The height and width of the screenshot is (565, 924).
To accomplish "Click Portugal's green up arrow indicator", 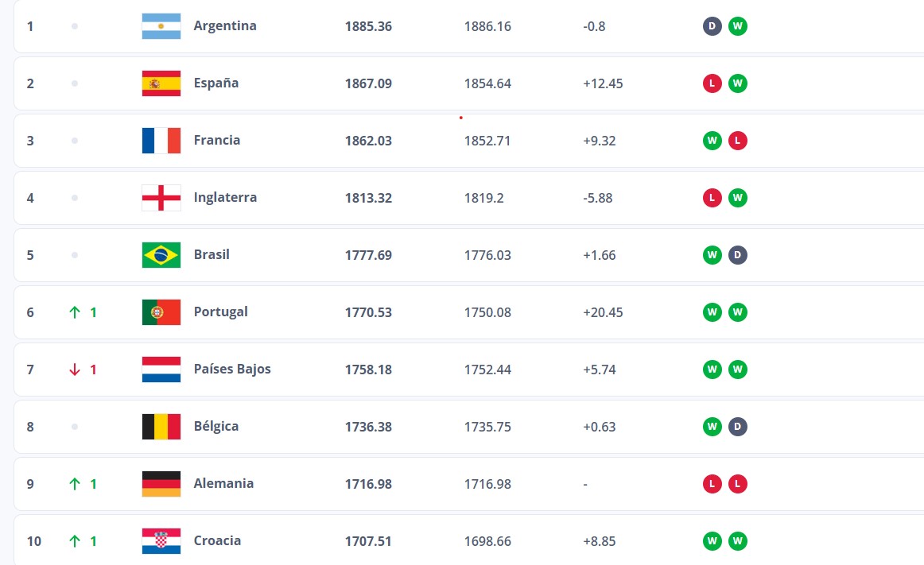I will pos(75,312).
